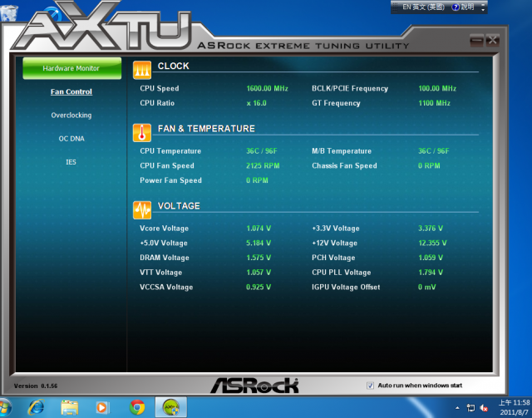Viewport: 532px width, 418px height.
Task: Click the CPU Temperature label
Action: click(x=170, y=151)
